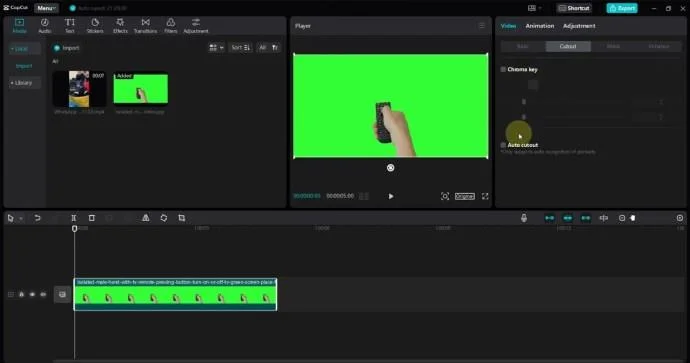
Task: Click the track cover icon beside the clip
Action: click(62, 294)
